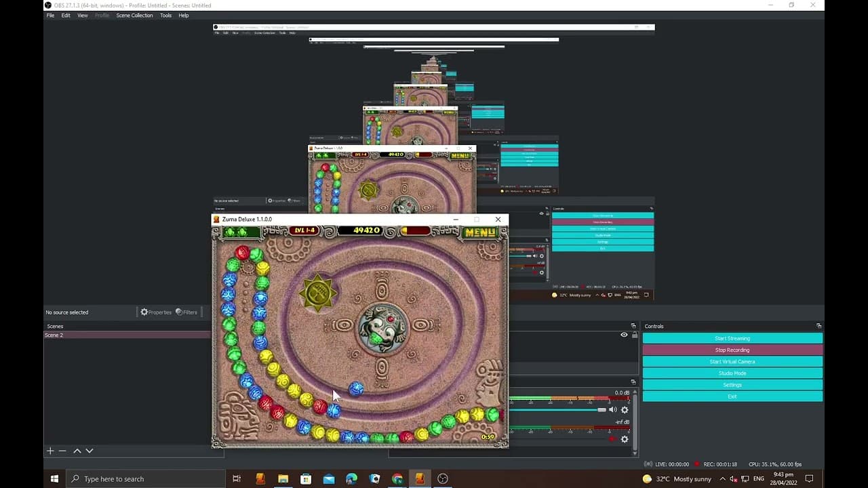Viewport: 868px width, 488px height.
Task: Show hidden system tray icons
Action: click(x=722, y=479)
